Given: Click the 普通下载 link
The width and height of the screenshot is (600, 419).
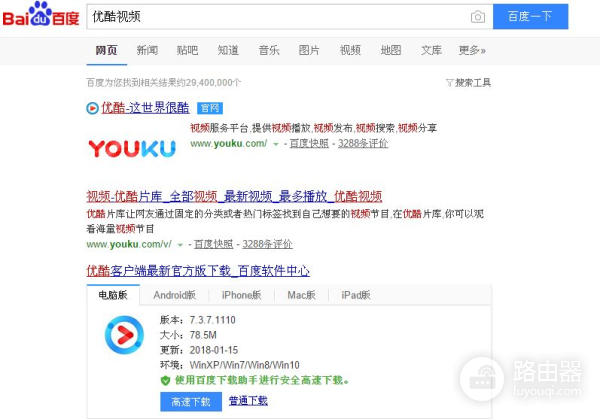Looking at the screenshot, I should [x=248, y=401].
